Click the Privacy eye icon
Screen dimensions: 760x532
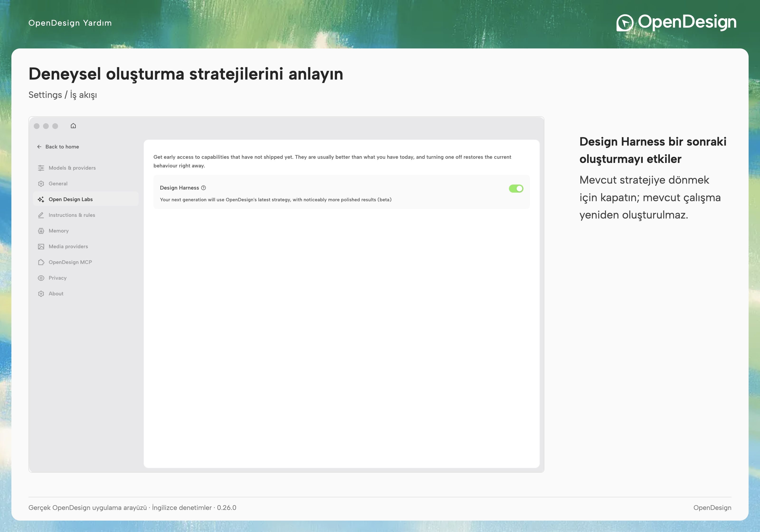pos(41,278)
